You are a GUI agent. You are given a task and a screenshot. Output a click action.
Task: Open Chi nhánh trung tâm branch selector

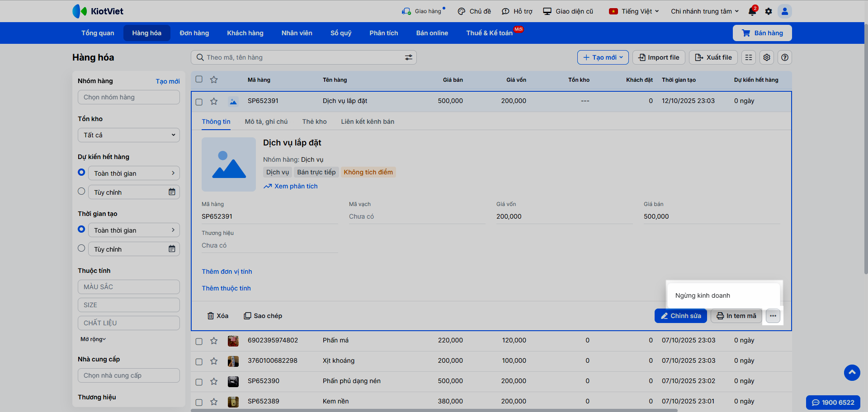click(x=704, y=11)
